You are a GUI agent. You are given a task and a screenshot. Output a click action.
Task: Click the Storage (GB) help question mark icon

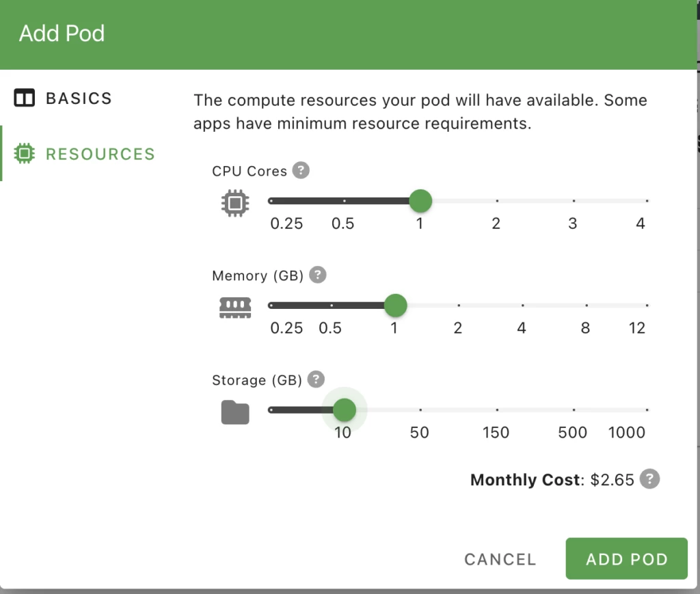tap(315, 379)
